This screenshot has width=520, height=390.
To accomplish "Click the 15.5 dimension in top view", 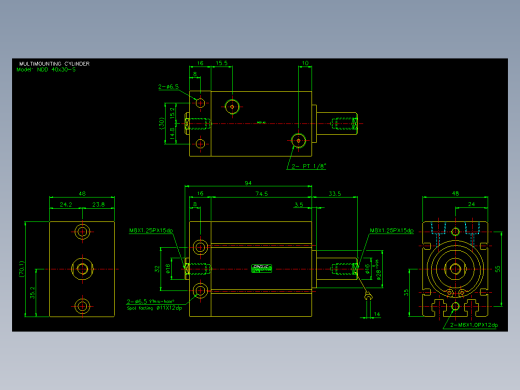I will pos(222,63).
